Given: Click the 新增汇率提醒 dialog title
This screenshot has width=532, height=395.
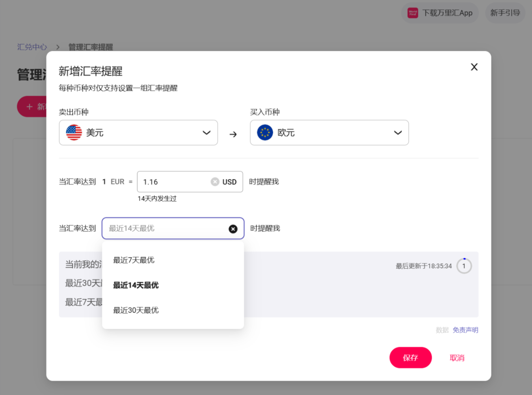Looking at the screenshot, I should tap(91, 71).
